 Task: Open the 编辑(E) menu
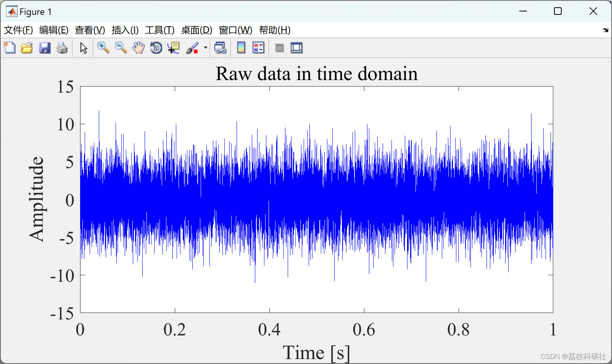point(54,30)
